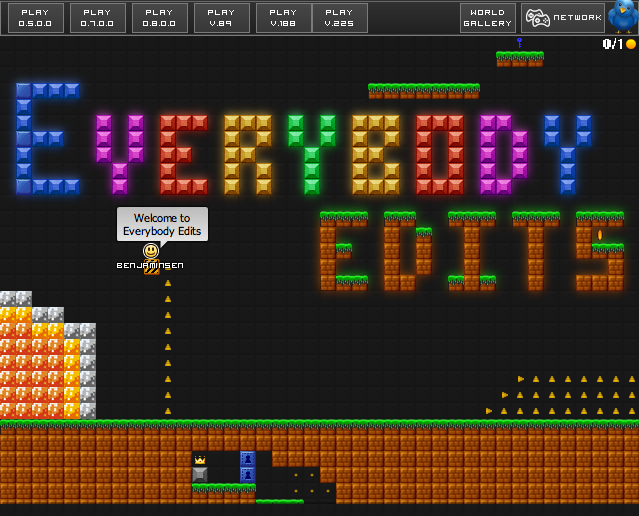Open Play V.89
Screen dimensions: 639x516
coord(222,18)
